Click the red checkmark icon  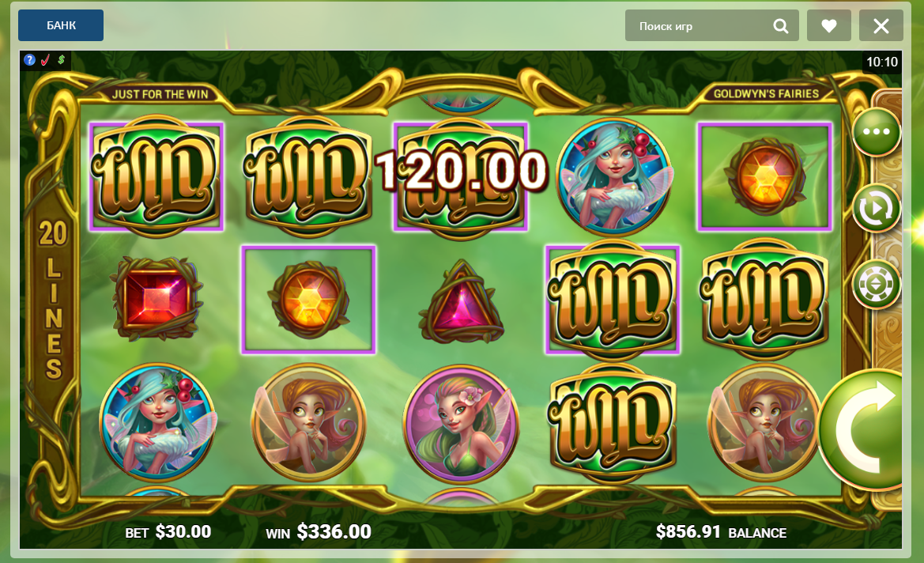[45, 59]
